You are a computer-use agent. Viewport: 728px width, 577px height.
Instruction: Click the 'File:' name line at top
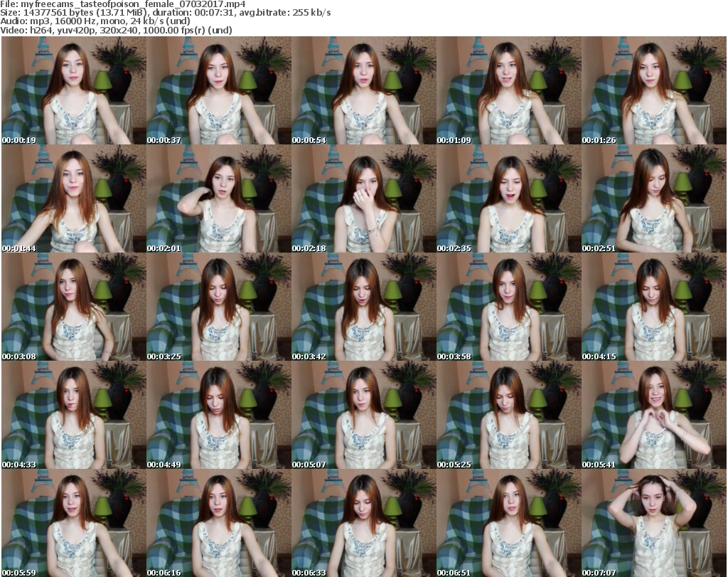[x=122, y=4]
